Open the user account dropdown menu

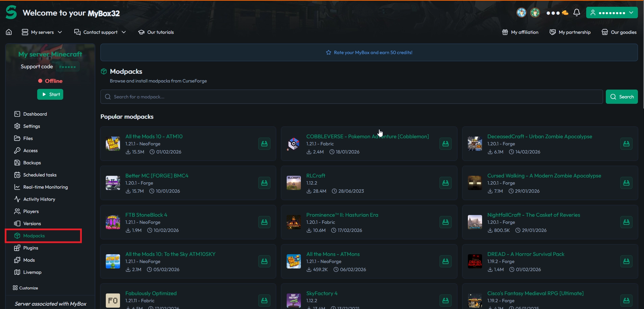click(612, 13)
